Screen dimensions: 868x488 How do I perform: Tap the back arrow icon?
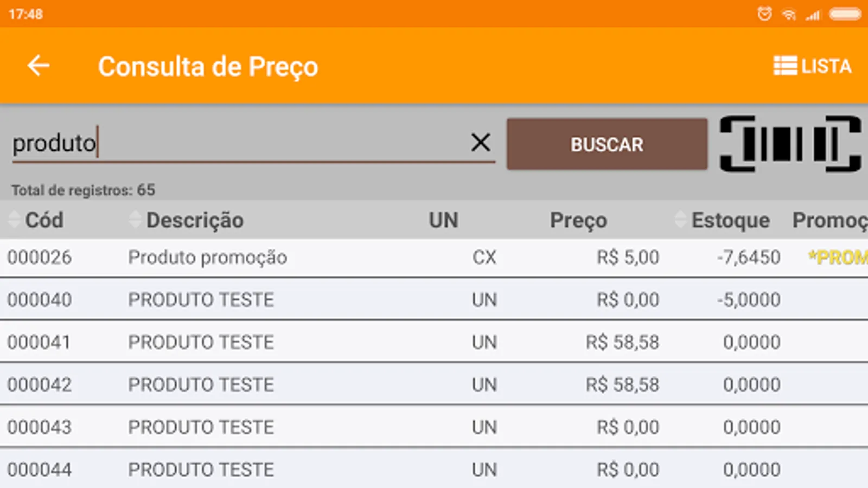[x=38, y=66]
